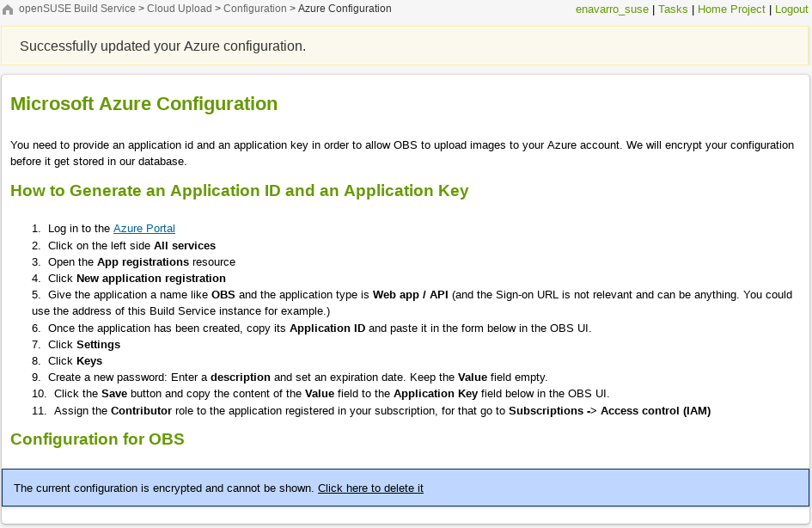
Task: Click the encrypted configuration notice panel
Action: pyautogui.click(x=406, y=488)
